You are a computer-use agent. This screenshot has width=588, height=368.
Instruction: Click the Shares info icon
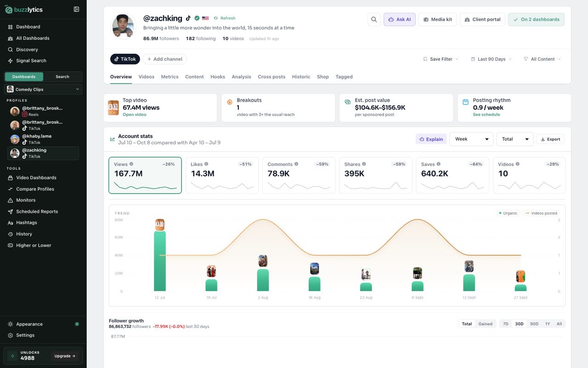[x=364, y=164]
